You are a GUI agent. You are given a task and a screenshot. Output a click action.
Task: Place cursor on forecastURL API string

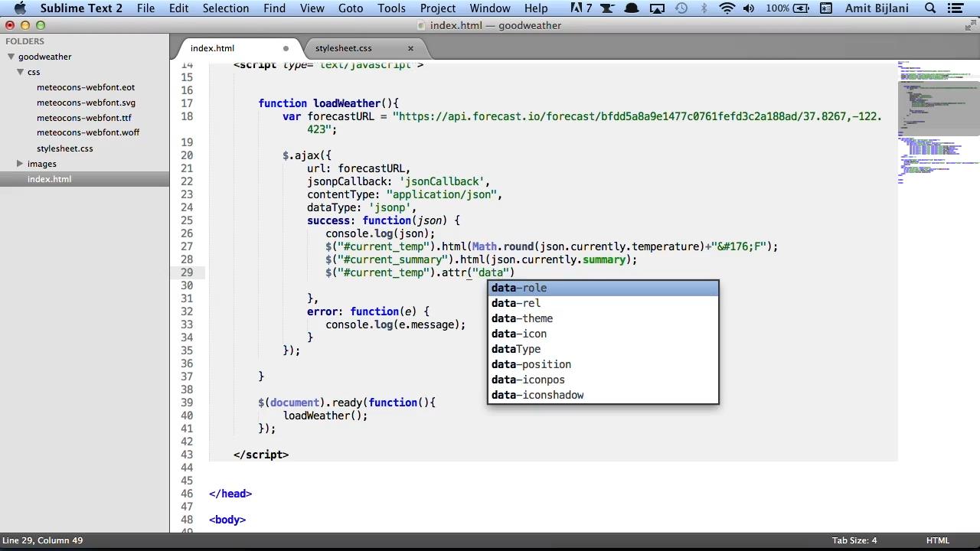coord(637,116)
